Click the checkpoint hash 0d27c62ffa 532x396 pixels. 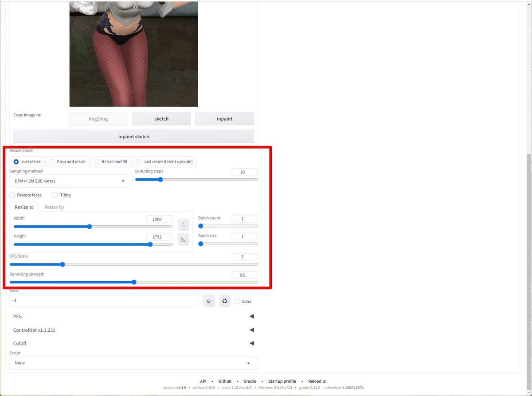pyautogui.click(x=355, y=388)
